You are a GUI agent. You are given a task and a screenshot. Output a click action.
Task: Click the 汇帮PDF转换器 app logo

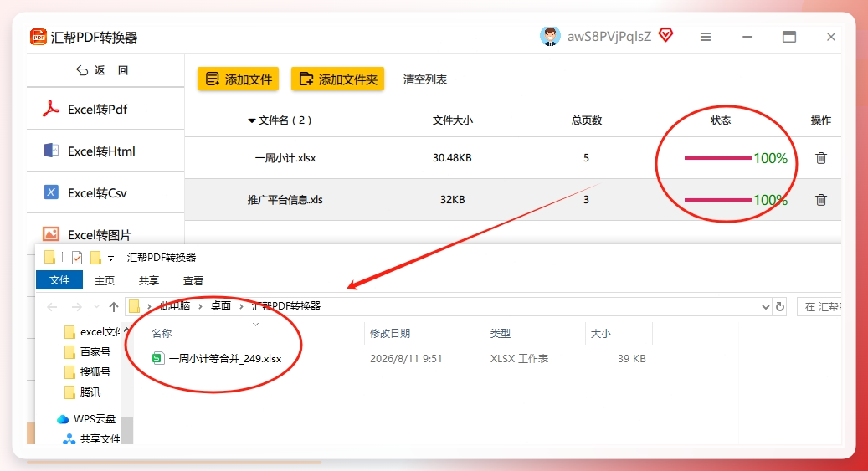[x=39, y=37]
